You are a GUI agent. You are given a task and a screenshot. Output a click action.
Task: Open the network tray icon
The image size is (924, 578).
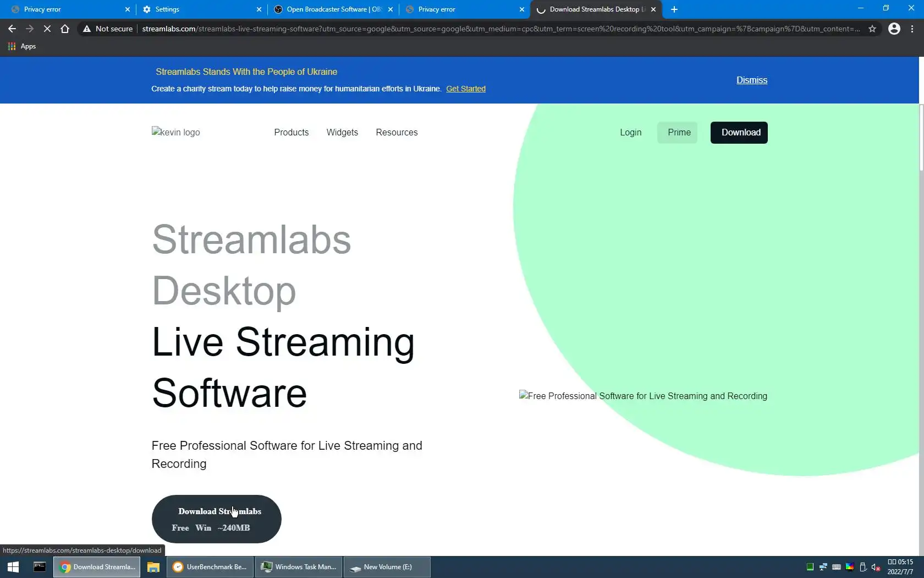pyautogui.click(x=823, y=567)
